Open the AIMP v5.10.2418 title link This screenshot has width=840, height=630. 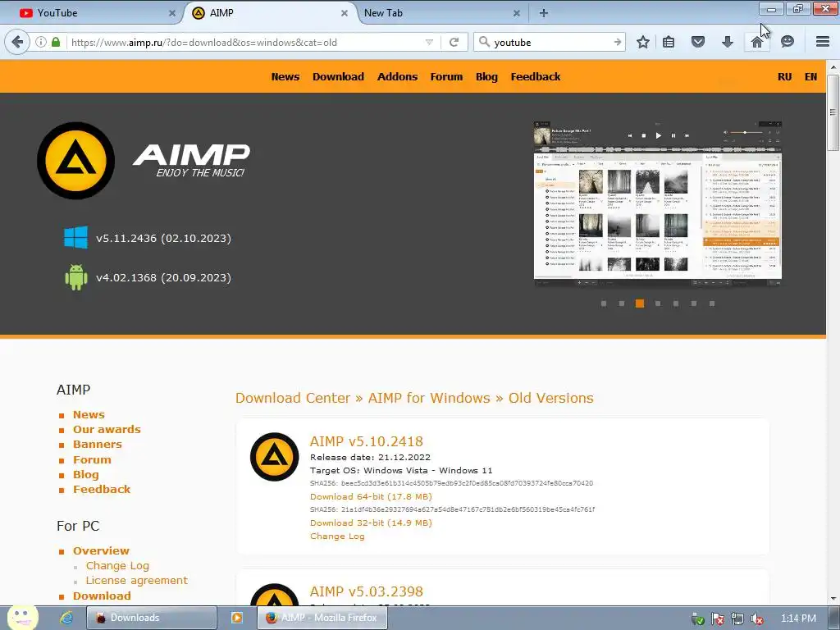367,441
